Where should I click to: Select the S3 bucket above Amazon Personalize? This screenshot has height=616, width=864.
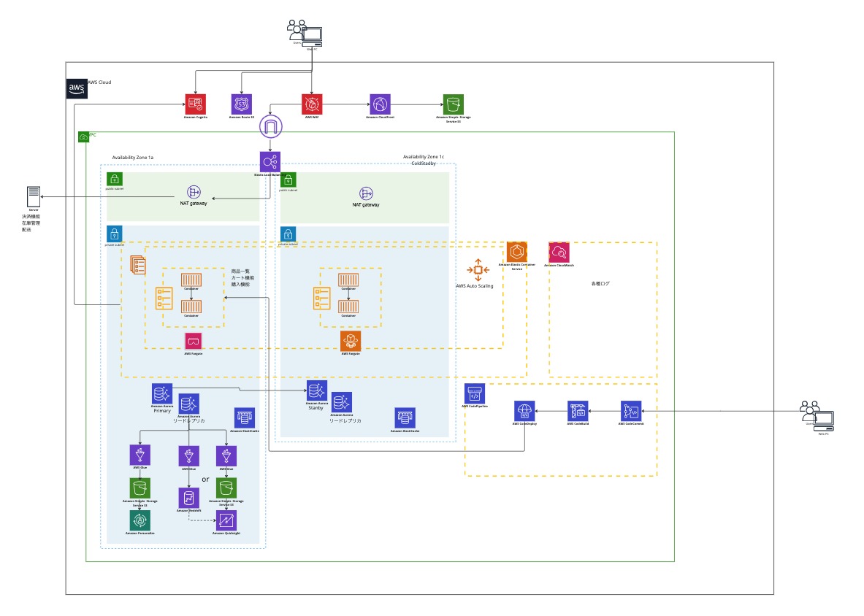point(140,488)
